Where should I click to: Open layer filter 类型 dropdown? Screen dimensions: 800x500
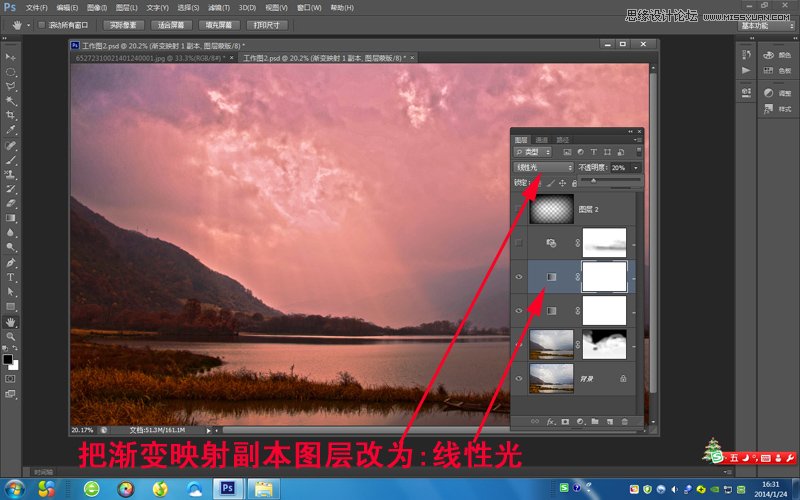(533, 152)
